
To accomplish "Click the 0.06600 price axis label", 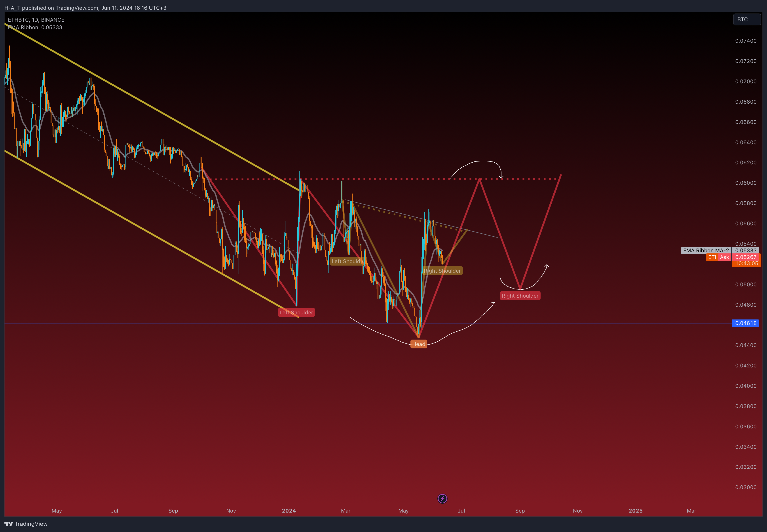I will 746,122.
